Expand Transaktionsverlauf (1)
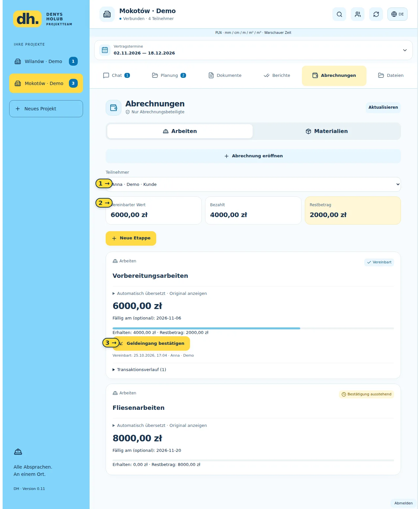Viewport: 420px width, 509px height. coord(139,370)
